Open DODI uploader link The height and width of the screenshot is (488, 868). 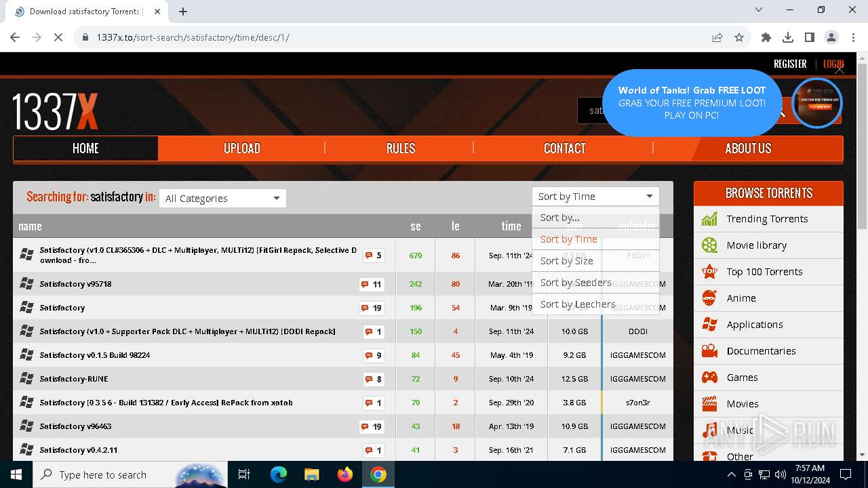(x=638, y=331)
